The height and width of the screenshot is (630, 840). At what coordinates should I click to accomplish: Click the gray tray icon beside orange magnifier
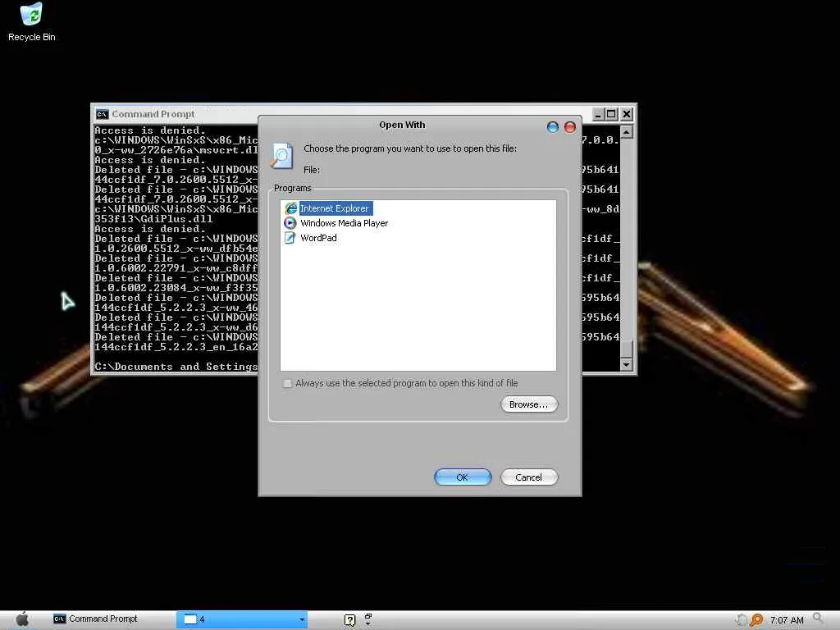click(x=742, y=620)
